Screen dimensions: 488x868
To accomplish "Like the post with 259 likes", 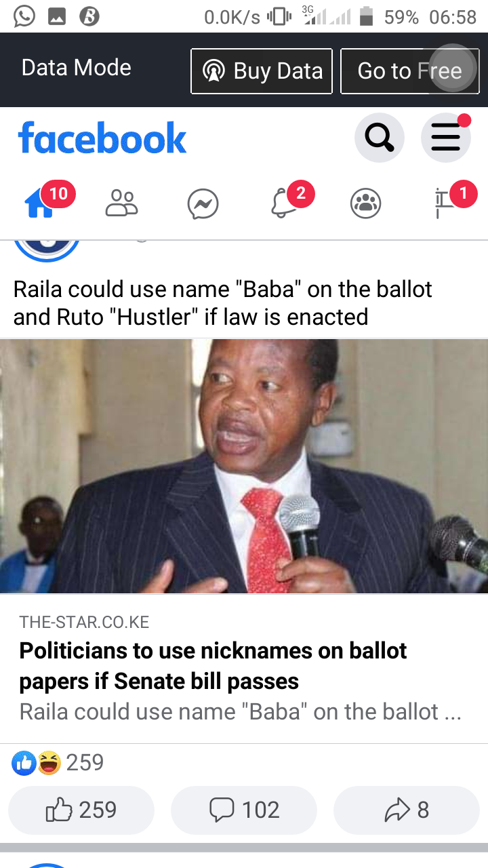I will (81, 810).
